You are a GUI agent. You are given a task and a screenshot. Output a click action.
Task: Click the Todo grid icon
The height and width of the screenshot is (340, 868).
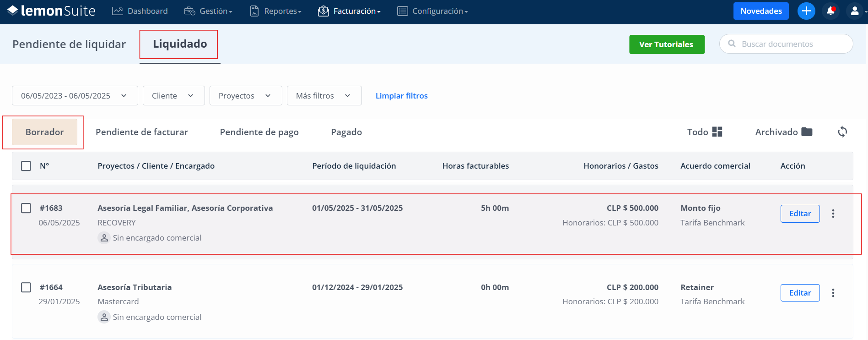[x=717, y=132]
